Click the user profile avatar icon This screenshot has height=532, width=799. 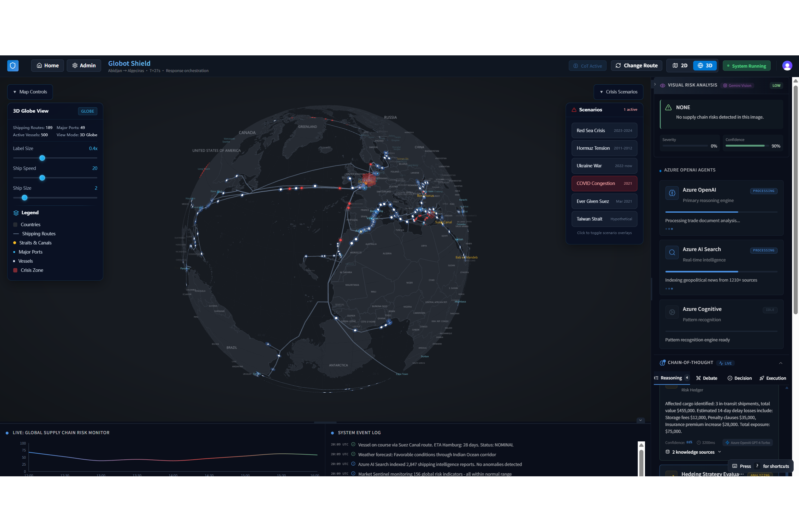787,65
